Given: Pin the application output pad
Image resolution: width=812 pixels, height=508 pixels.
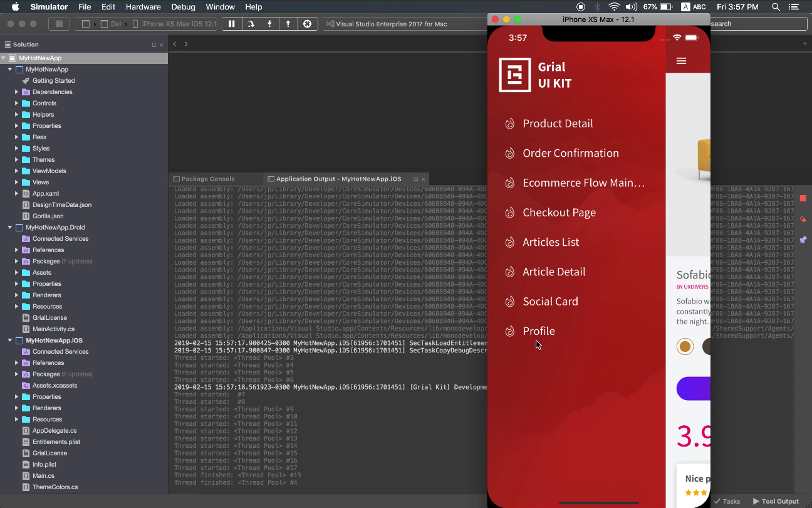Looking at the screenshot, I should (x=803, y=240).
